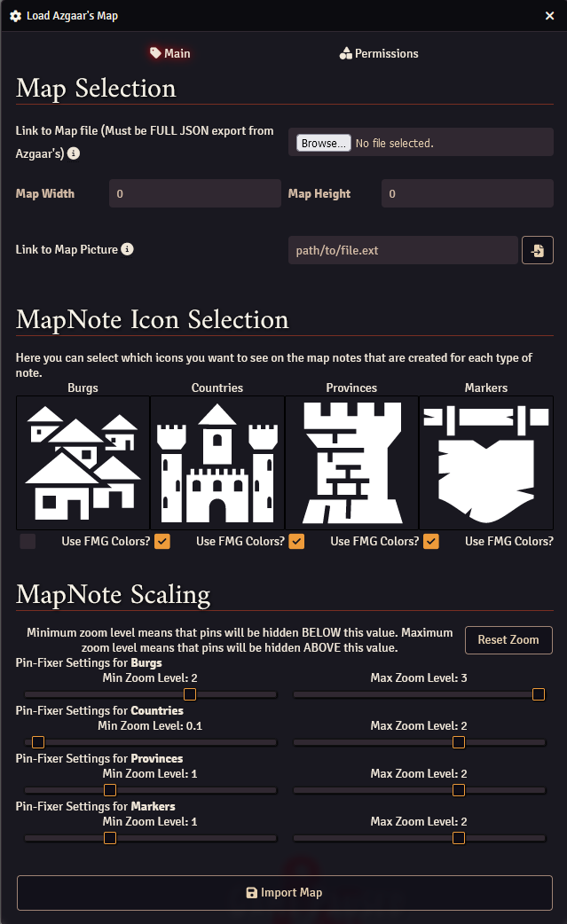Image resolution: width=567 pixels, height=924 pixels.
Task: Focus the Map Height input field
Action: click(x=468, y=194)
